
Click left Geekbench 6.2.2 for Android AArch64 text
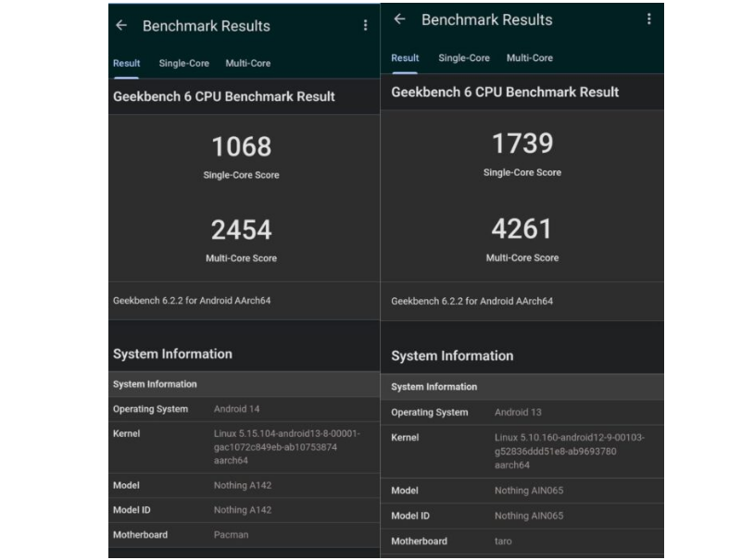[192, 301]
